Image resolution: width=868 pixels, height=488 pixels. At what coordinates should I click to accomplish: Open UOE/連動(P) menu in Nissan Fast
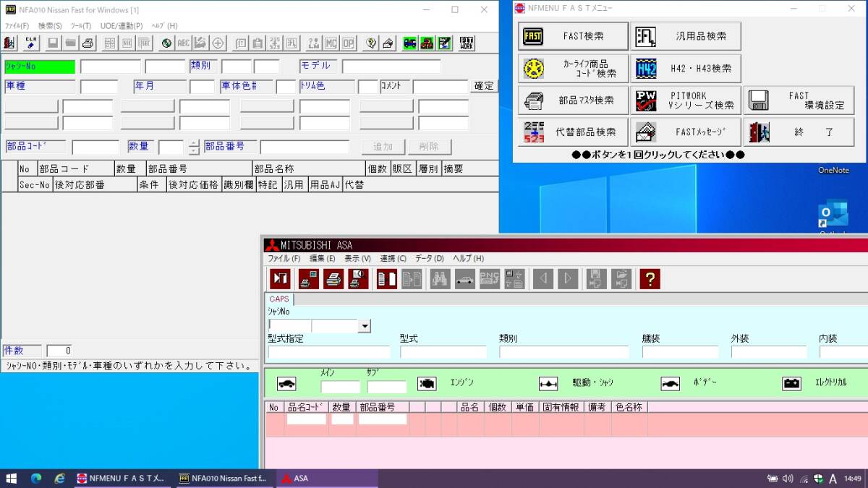[x=122, y=26]
